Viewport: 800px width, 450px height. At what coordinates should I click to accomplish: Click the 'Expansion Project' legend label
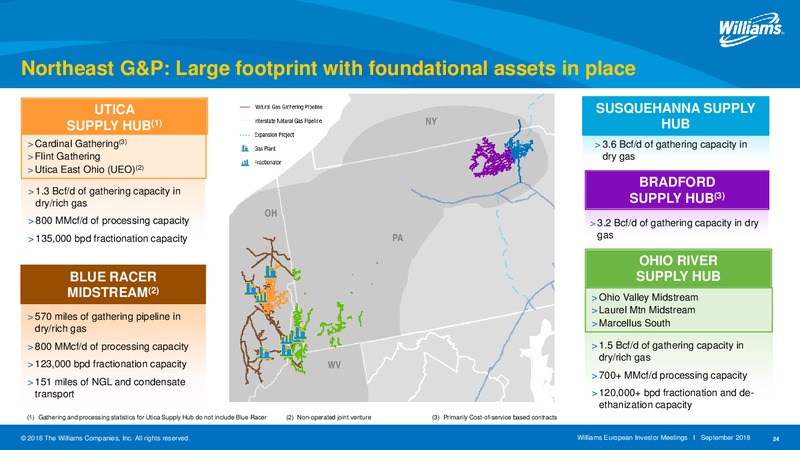click(x=274, y=135)
